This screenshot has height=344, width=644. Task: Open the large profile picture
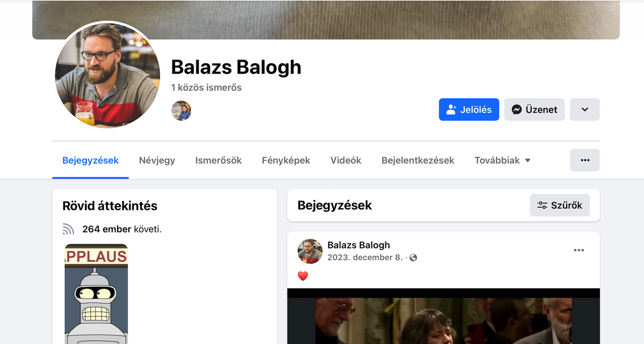click(x=107, y=76)
